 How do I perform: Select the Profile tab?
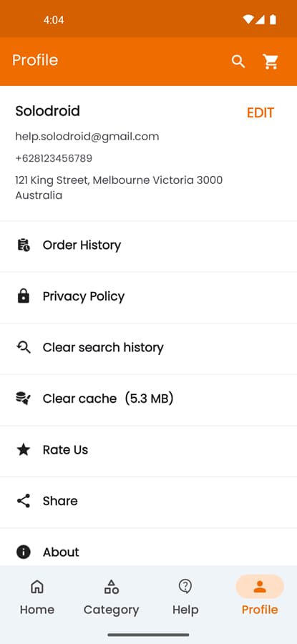[x=260, y=596]
